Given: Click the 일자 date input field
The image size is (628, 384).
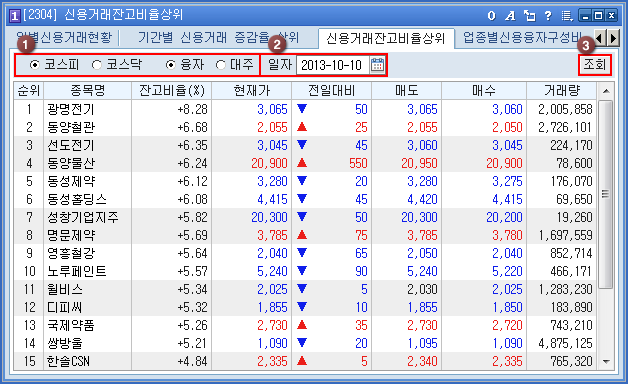Looking at the screenshot, I should (332, 65).
